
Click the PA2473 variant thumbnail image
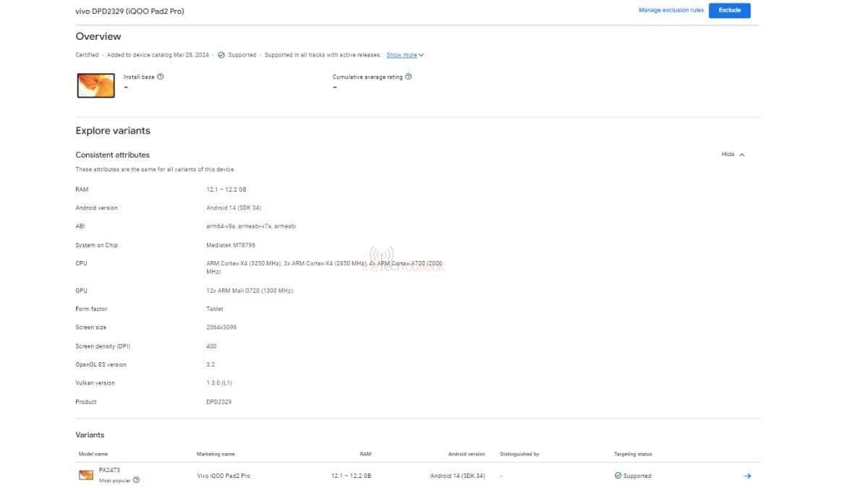click(85, 476)
